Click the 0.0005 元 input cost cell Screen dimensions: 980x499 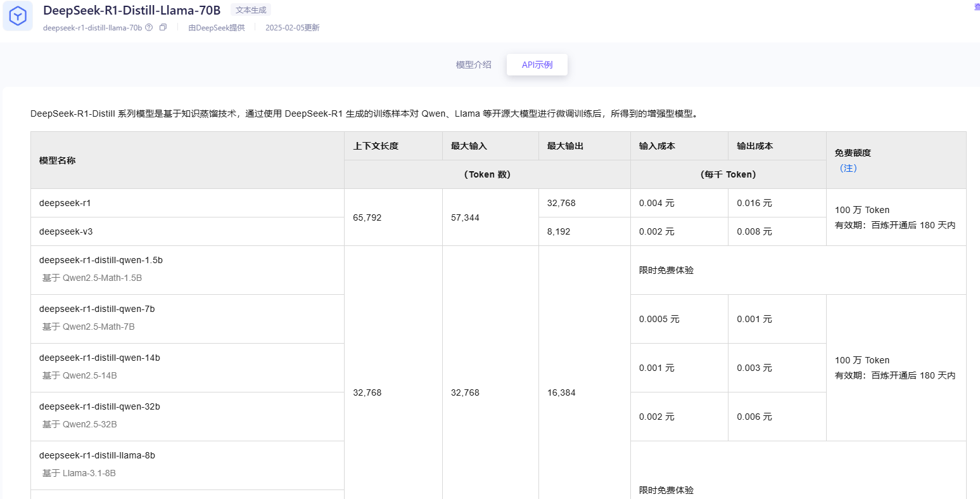tap(679, 319)
